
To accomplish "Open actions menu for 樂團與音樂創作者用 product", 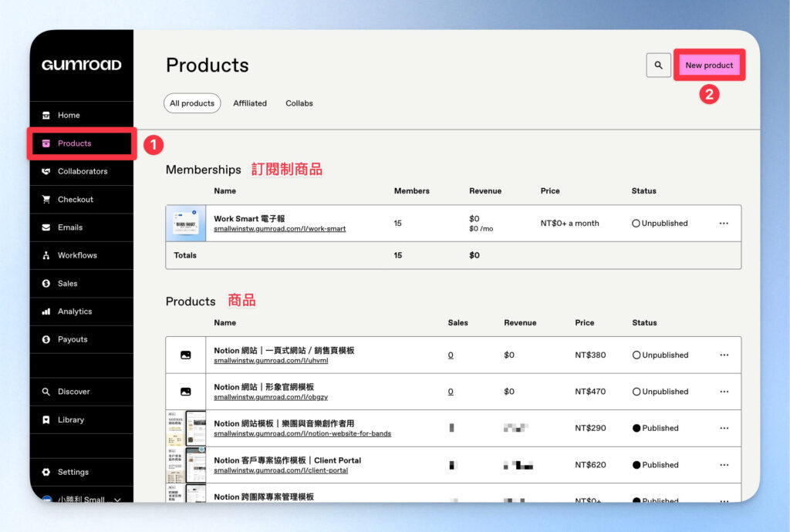I will coord(724,428).
